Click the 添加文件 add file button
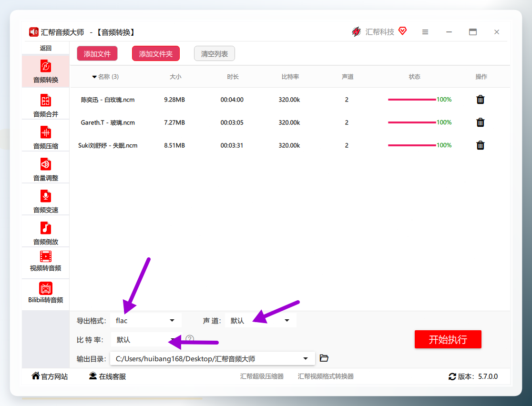This screenshot has width=532, height=406. pyautogui.click(x=97, y=53)
